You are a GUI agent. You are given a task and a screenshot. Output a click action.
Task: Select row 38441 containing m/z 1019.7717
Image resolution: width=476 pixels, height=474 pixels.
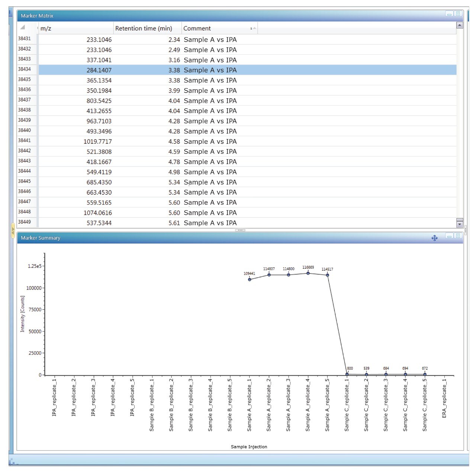pos(149,141)
